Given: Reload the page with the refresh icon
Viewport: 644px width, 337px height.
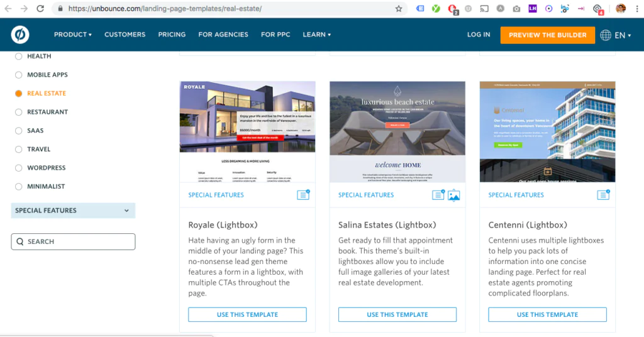Looking at the screenshot, I should 40,8.
